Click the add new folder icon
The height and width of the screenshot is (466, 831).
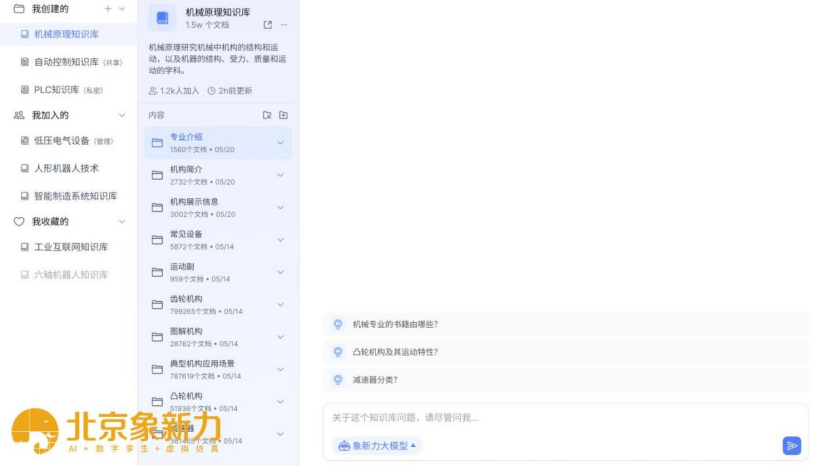tap(283, 115)
